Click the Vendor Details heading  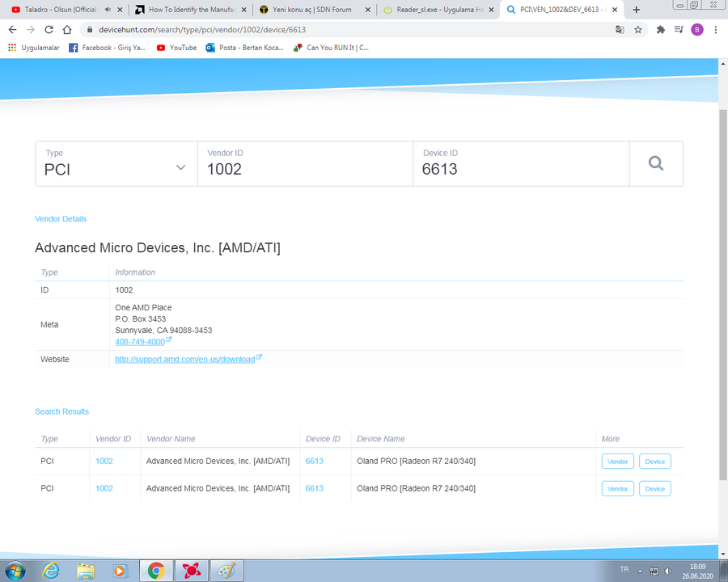tap(61, 219)
